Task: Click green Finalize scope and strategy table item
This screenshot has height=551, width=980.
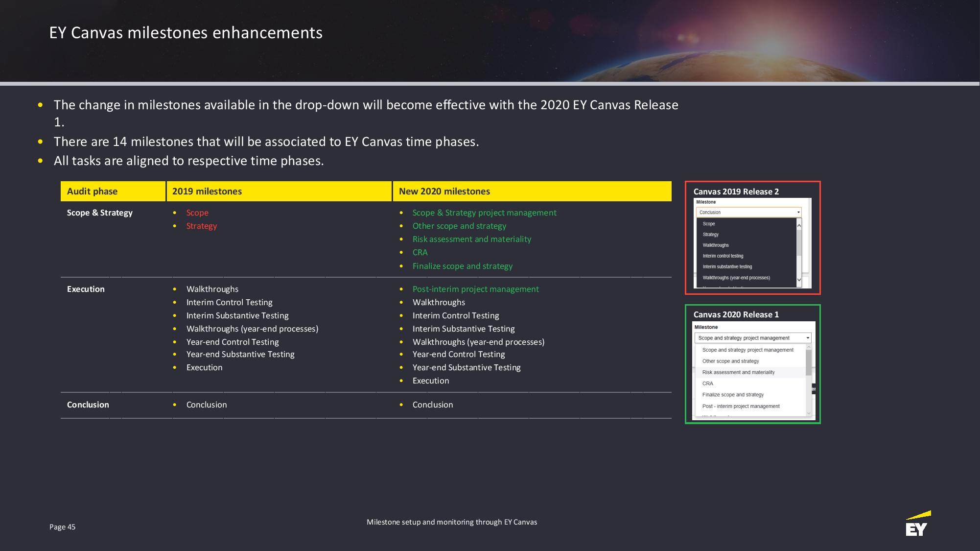Action: coord(462,266)
